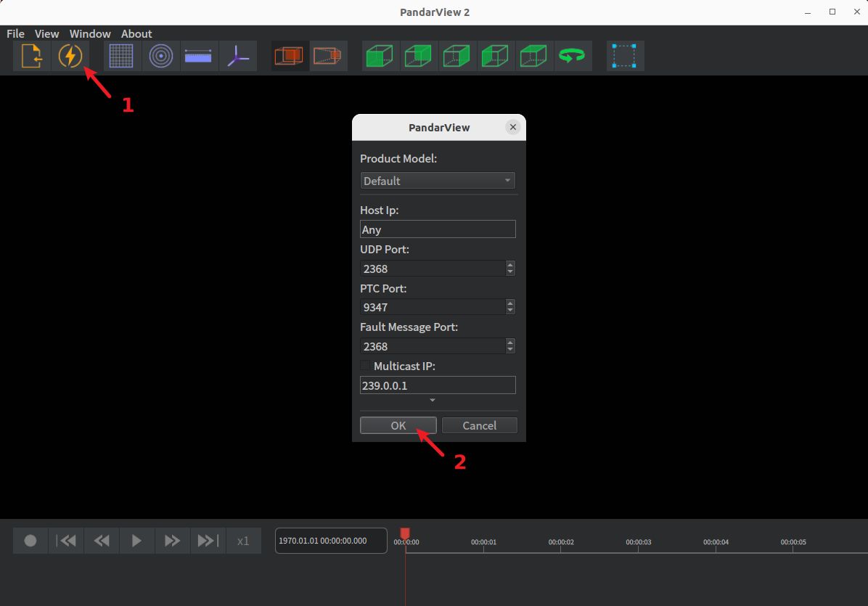Click the timestamp field 1970.01.01
868x606 pixels.
point(331,541)
